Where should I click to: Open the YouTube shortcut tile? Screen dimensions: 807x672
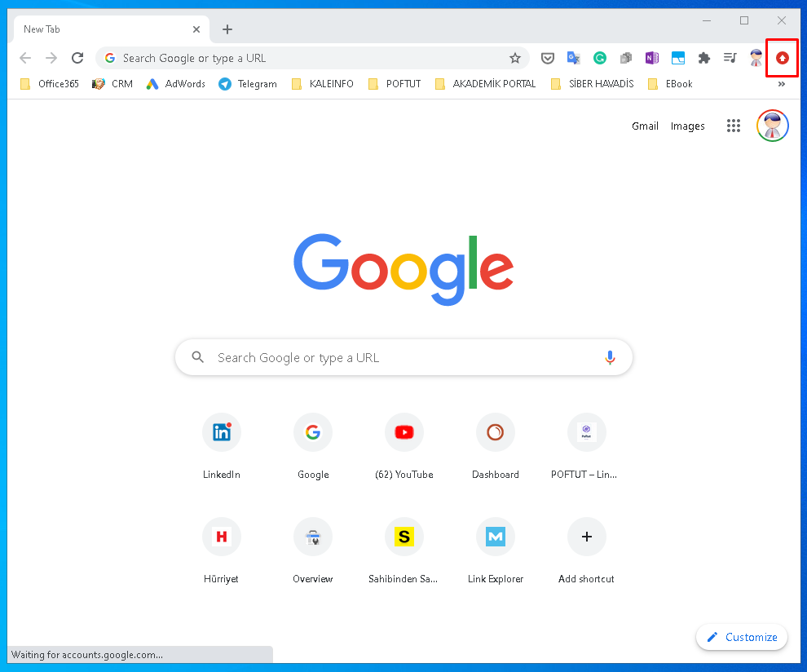point(404,446)
